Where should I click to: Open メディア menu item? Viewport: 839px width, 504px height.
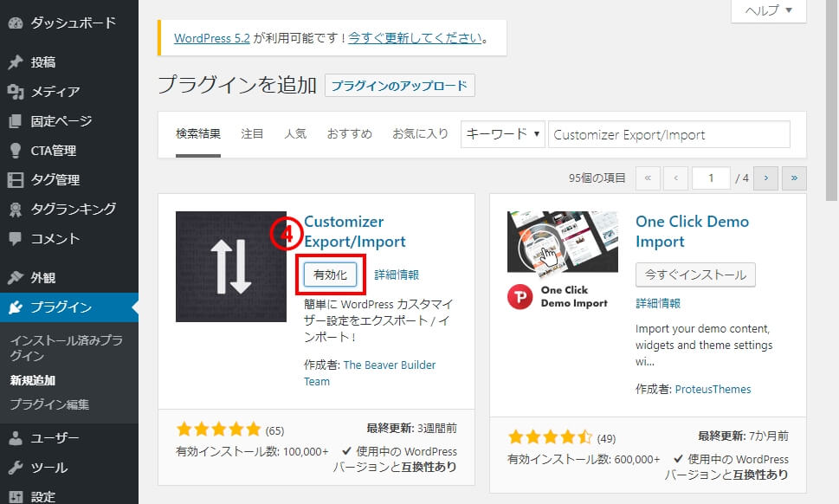(55, 92)
